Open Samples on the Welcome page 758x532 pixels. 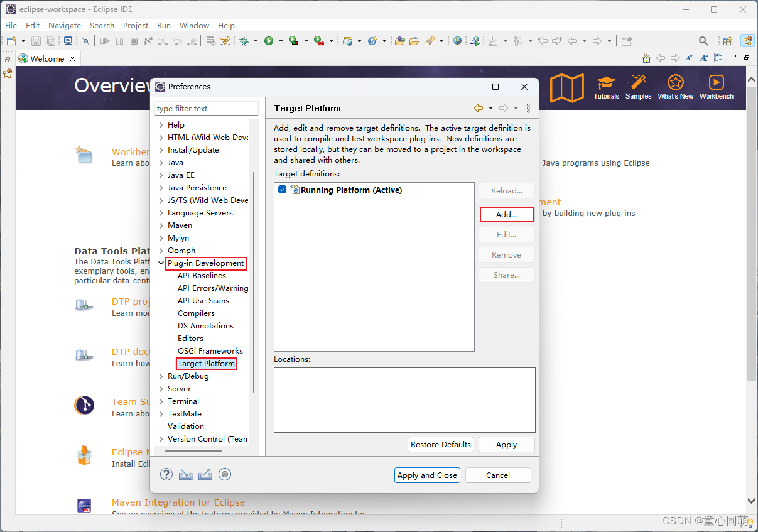(639, 87)
